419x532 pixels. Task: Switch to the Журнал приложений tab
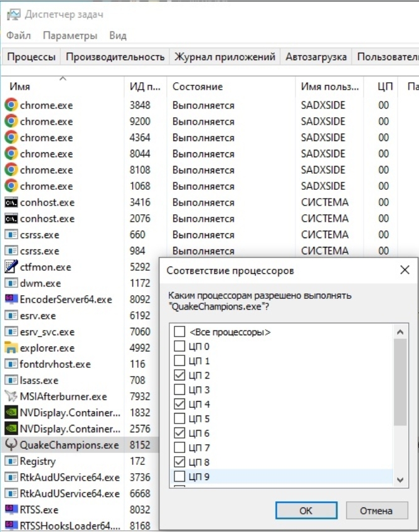[x=225, y=56]
